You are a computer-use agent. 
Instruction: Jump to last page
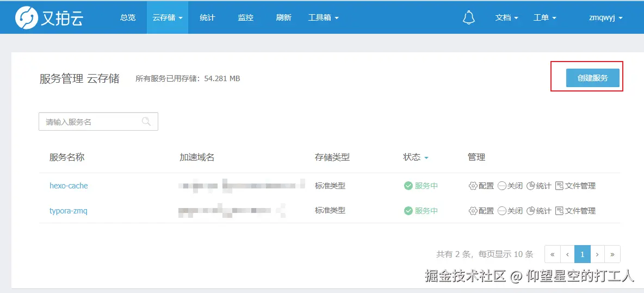coord(612,254)
